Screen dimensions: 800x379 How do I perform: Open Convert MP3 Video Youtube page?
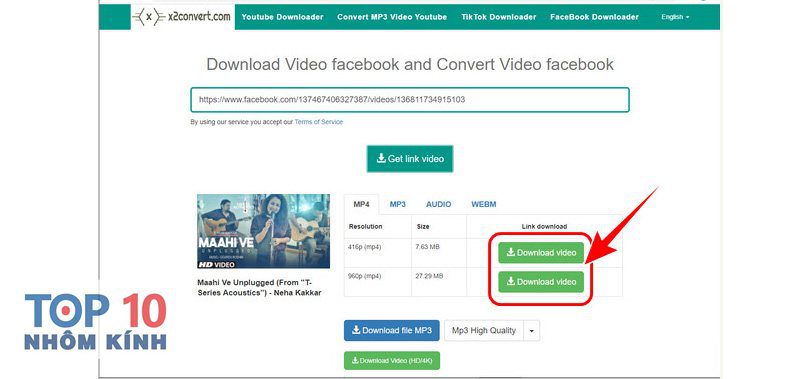click(392, 17)
